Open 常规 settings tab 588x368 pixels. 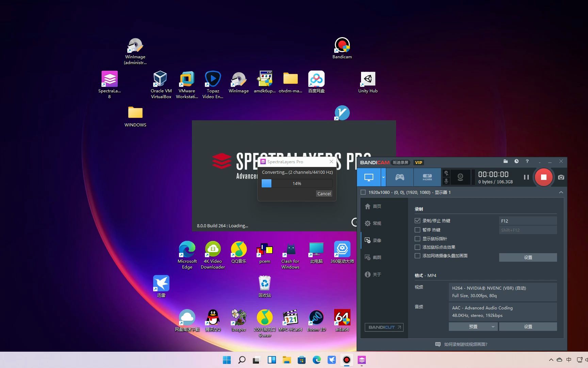[x=373, y=223]
